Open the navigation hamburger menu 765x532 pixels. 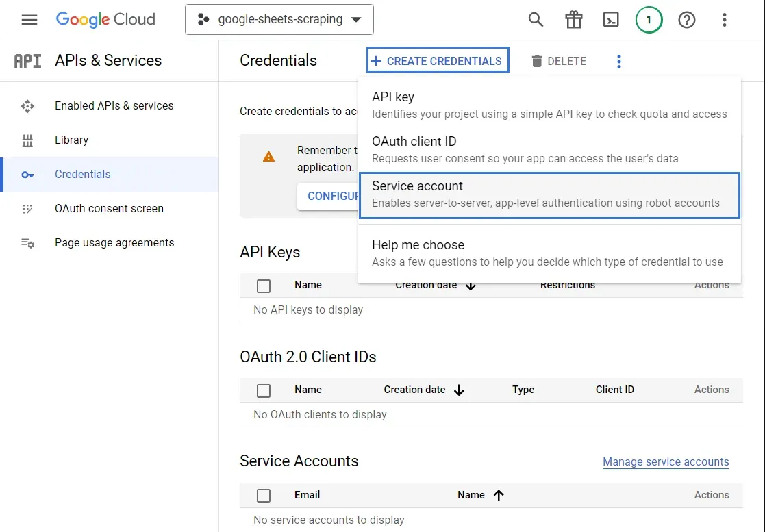click(x=29, y=19)
